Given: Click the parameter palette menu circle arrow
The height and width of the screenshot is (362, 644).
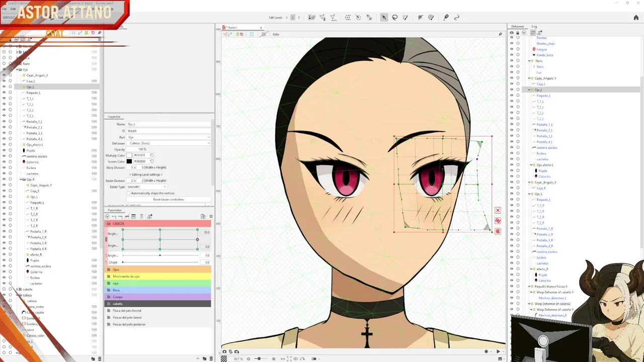Looking at the screenshot, I should coord(107,217).
